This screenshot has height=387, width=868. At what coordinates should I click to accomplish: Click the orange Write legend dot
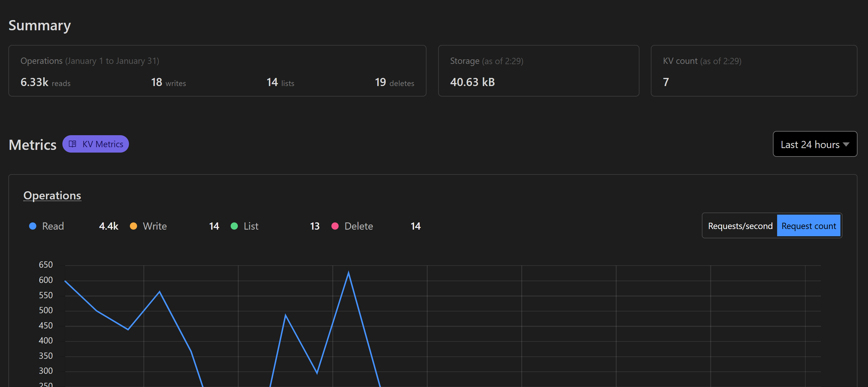pos(133,226)
